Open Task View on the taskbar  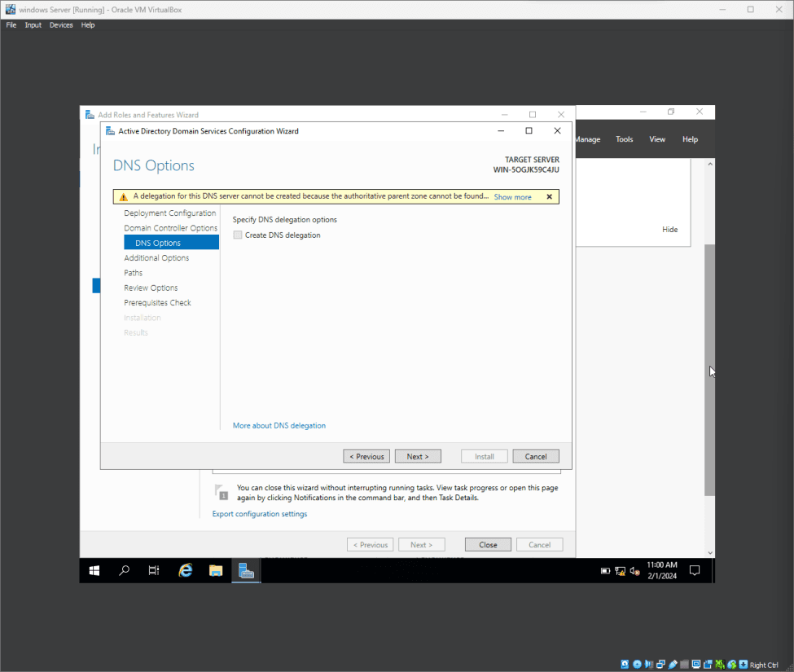coord(154,571)
